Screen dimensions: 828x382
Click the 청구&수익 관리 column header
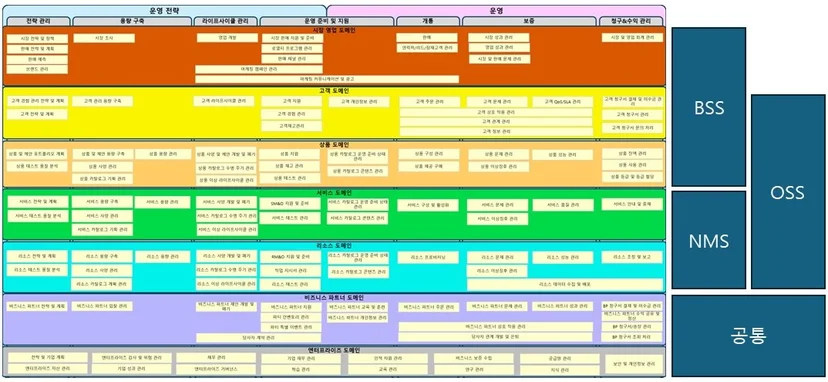coord(631,21)
